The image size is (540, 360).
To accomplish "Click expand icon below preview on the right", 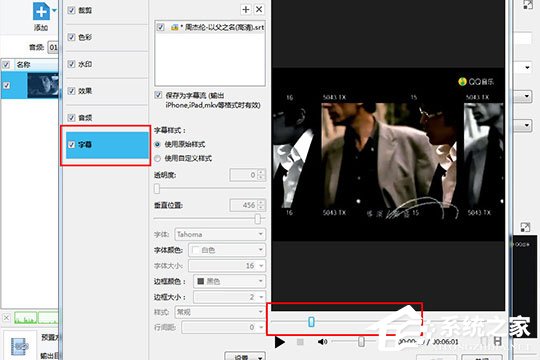I will (x=526, y=227).
